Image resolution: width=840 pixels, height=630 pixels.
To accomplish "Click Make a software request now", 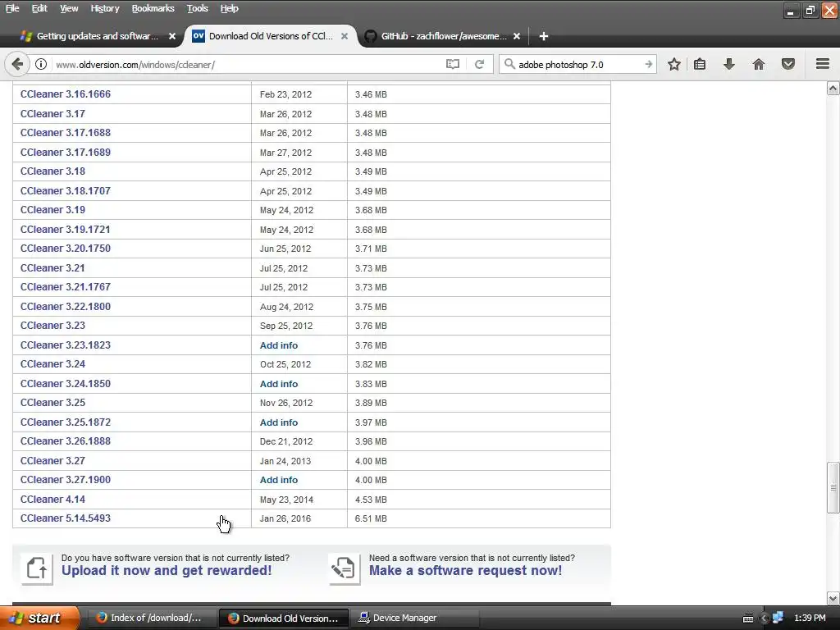I will [x=466, y=571].
